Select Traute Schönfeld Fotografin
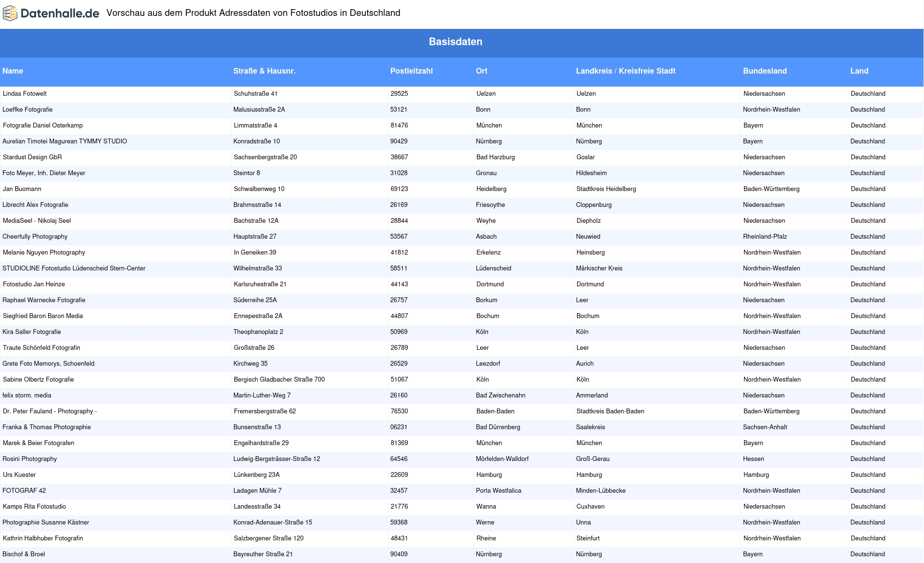This screenshot has height=563, width=924. coord(41,347)
